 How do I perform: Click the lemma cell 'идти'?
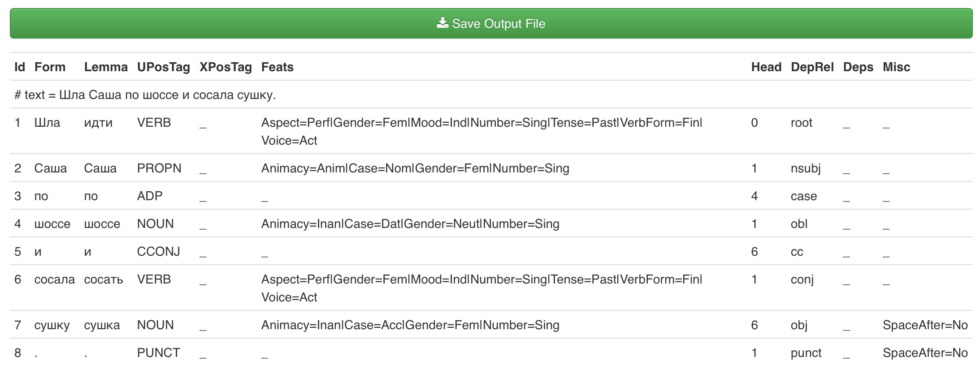tap(98, 123)
